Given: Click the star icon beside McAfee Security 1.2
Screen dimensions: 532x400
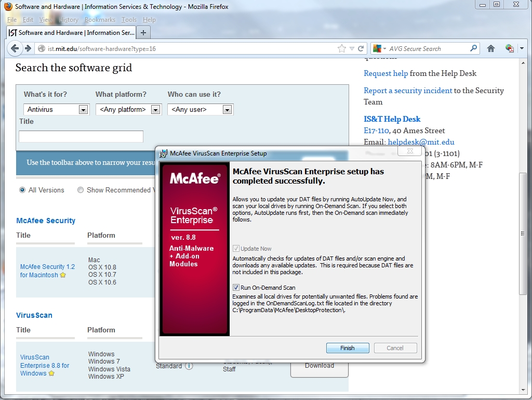Looking at the screenshot, I should [63, 275].
